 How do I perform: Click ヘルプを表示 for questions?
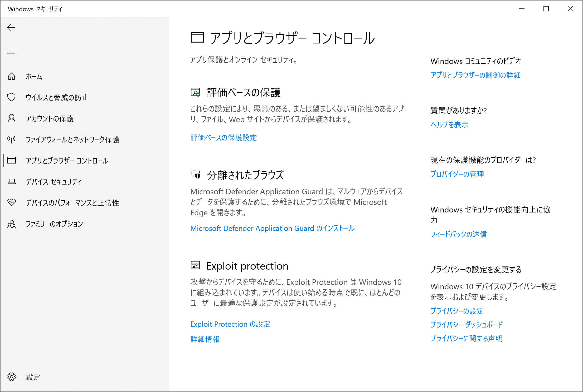tap(449, 125)
